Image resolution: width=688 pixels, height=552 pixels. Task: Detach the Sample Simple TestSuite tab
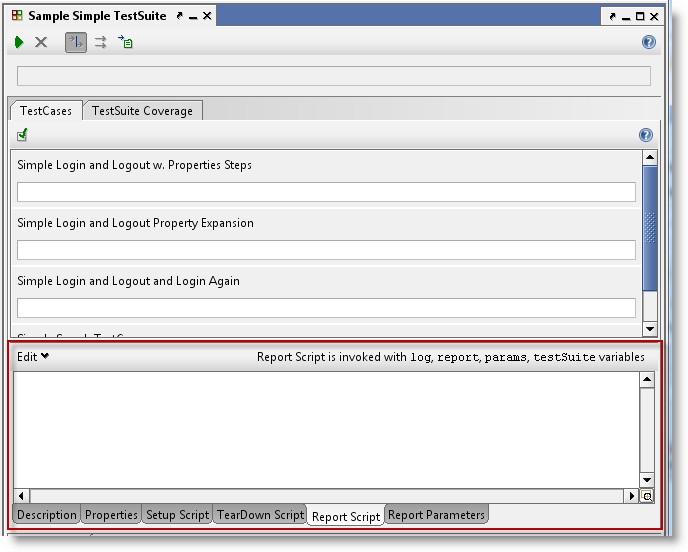coord(179,16)
